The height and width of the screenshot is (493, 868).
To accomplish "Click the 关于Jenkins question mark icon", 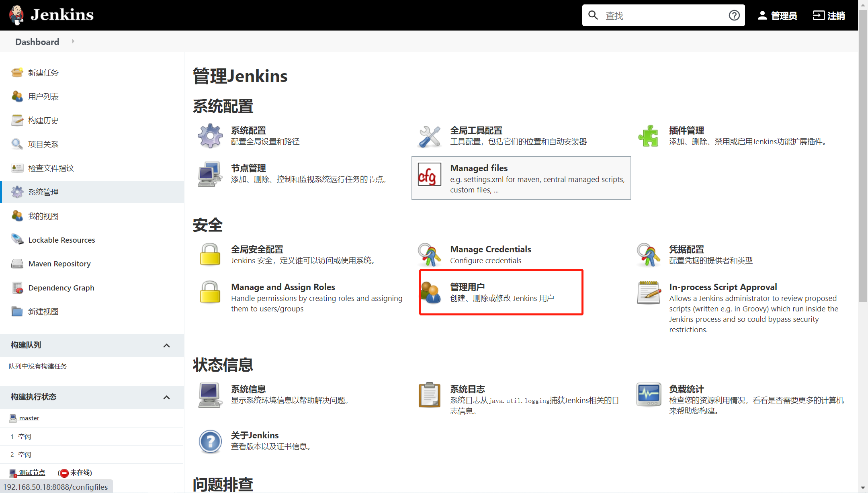I will [x=210, y=441].
